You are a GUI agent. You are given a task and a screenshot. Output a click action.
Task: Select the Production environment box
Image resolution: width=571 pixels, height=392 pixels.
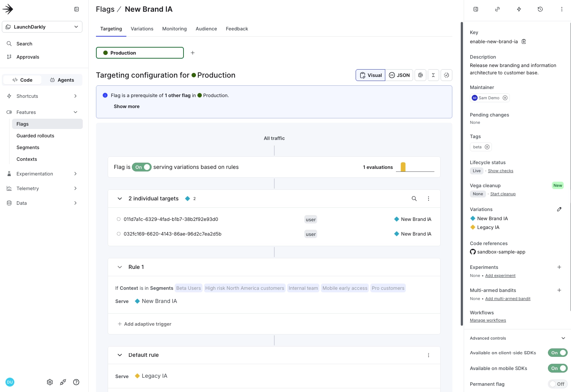click(x=140, y=53)
